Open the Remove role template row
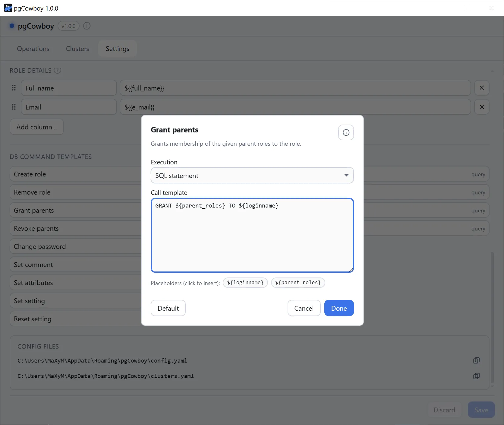 [75, 192]
